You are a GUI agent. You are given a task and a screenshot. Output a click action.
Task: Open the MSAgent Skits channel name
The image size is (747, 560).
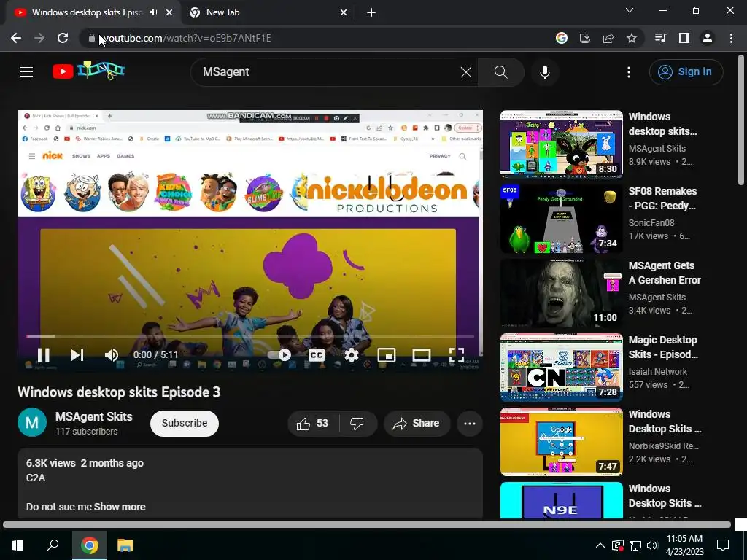94,416
